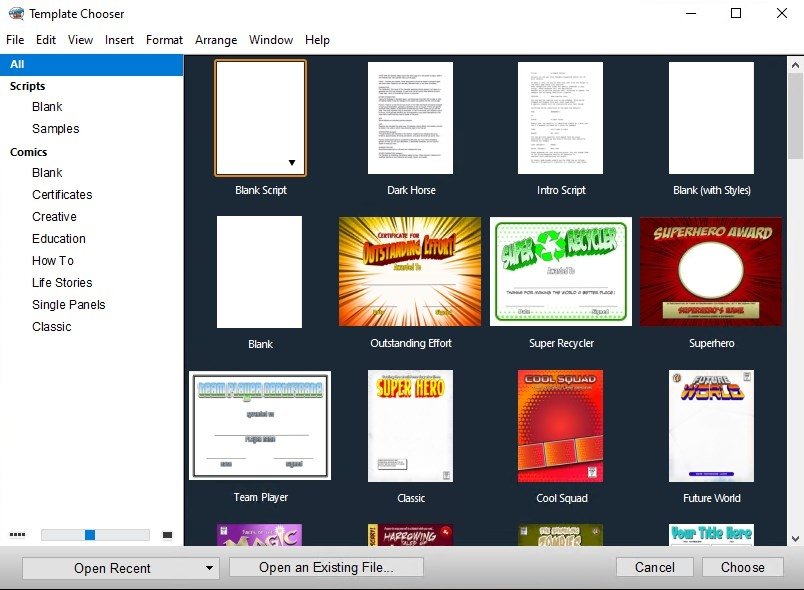This screenshot has height=590, width=804.
Task: Click the large thumbnail icon beside the size slider
Action: click(x=167, y=535)
